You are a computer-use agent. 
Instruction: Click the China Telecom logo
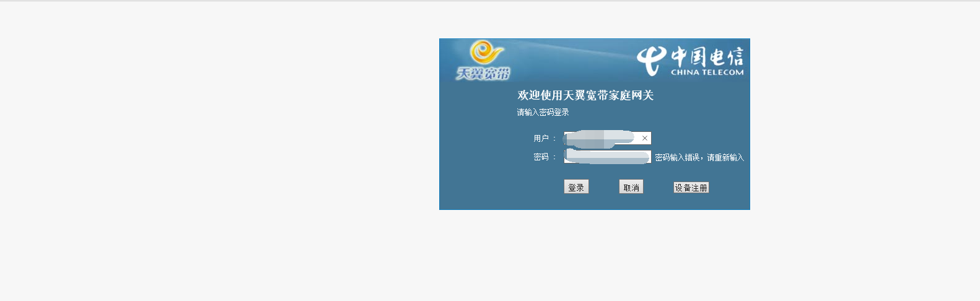(690, 61)
